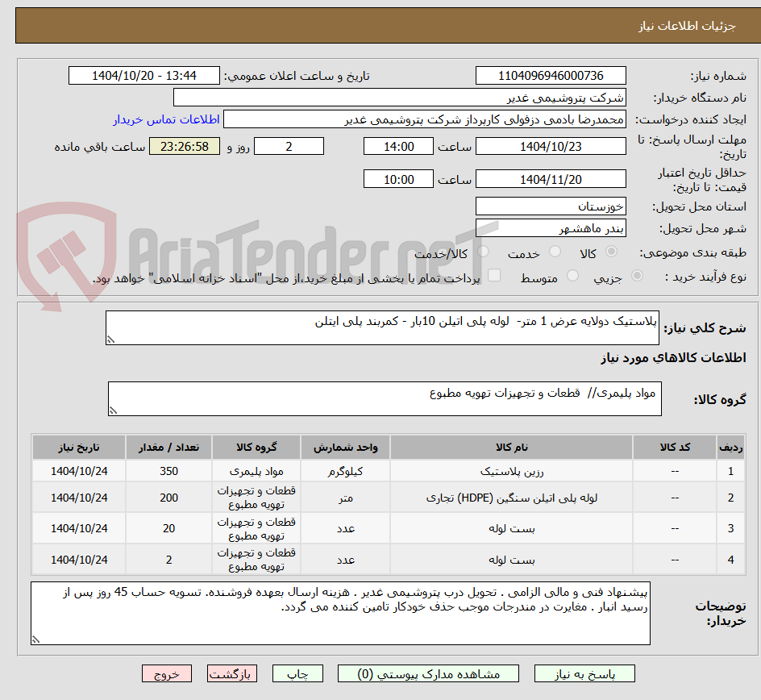Click the response deadline time 14:00 field

point(398,146)
